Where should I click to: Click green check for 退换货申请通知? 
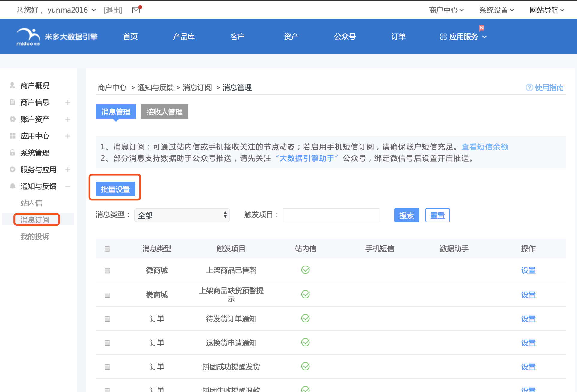(305, 342)
